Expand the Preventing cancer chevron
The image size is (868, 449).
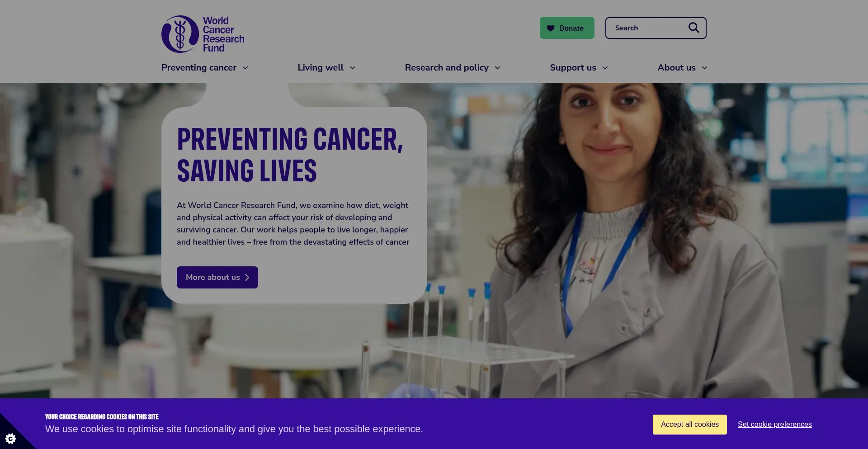[x=245, y=68]
